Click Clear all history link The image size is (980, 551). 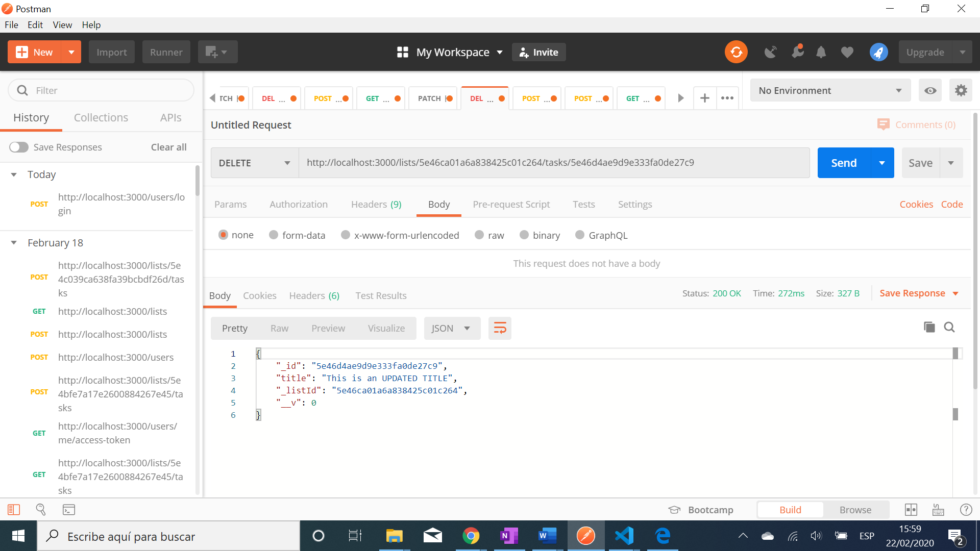168,147
